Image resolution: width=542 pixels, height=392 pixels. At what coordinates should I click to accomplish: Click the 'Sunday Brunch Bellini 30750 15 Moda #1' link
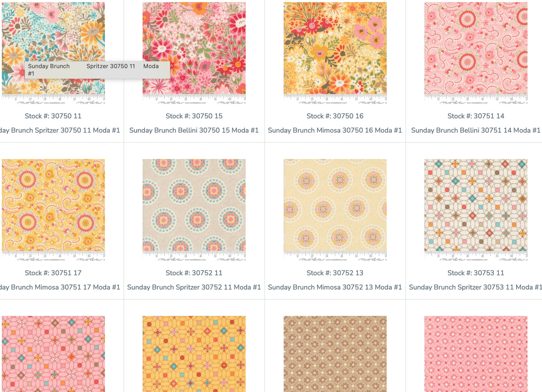(x=194, y=130)
